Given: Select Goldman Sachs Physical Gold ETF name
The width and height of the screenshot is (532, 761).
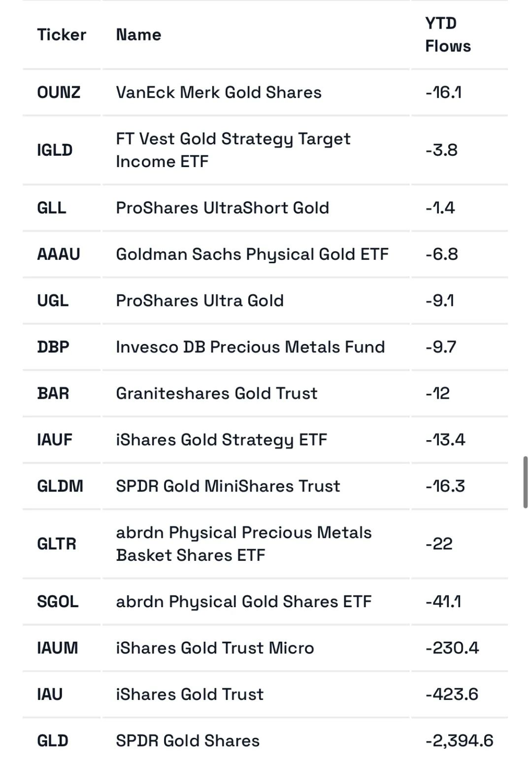Looking at the screenshot, I should [252, 254].
